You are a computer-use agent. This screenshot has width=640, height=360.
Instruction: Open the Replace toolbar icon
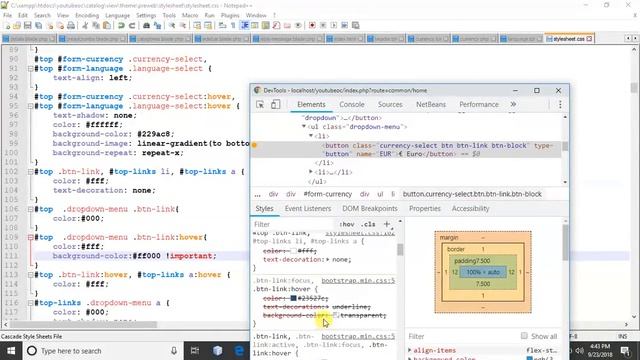pos(157,25)
